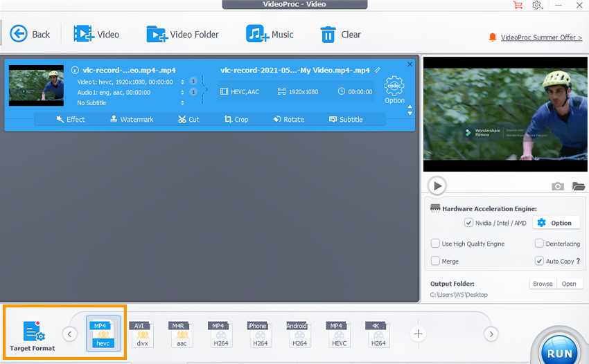Image resolution: width=589 pixels, height=364 pixels.
Task: Open the settings gear in the title bar
Action: pos(537,5)
